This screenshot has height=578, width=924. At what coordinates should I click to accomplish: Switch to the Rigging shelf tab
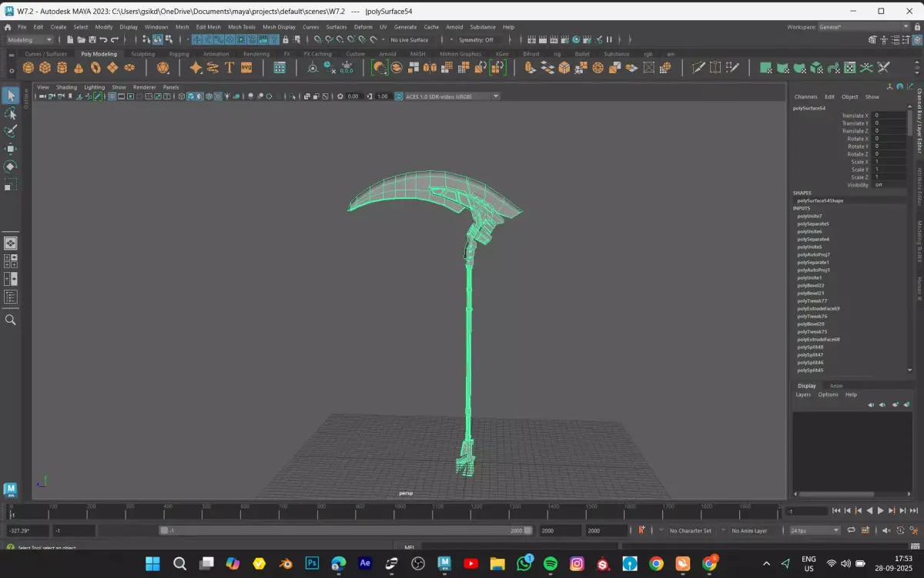[179, 54]
